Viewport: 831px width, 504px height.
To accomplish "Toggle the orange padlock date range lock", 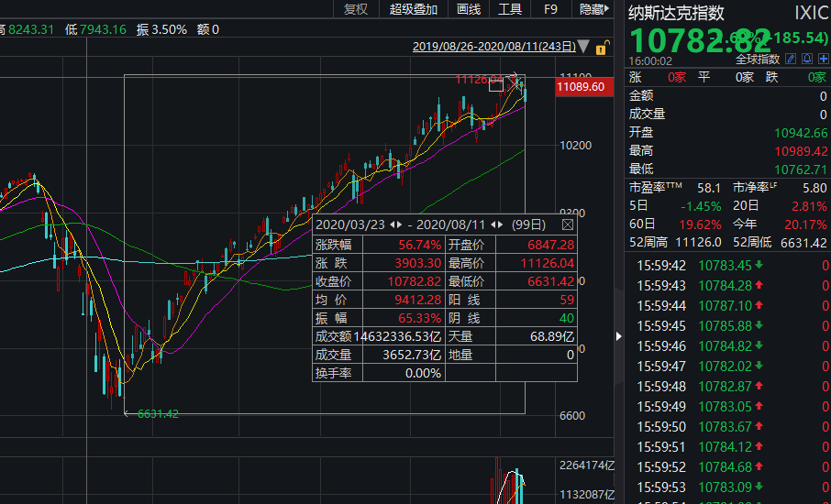I will 602,47.
